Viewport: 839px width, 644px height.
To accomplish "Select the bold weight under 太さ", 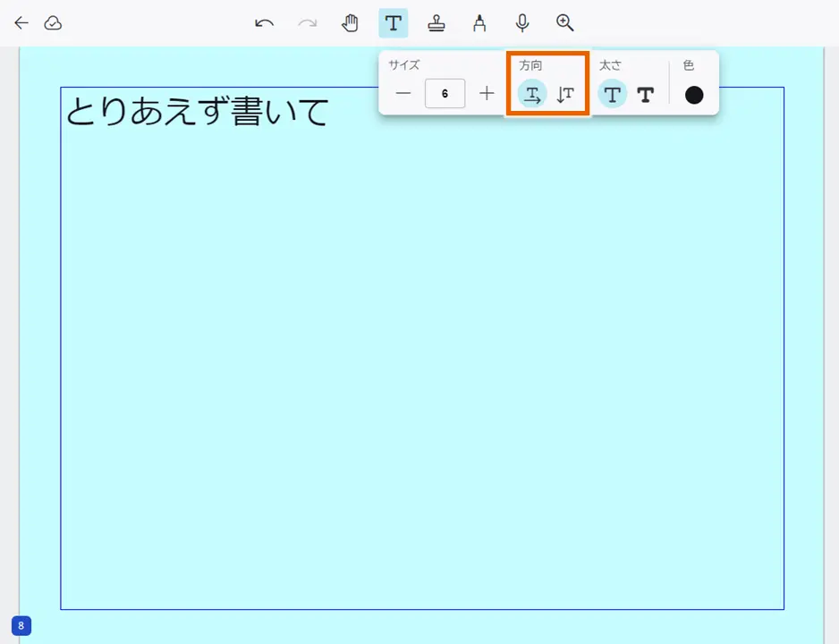I will [646, 93].
